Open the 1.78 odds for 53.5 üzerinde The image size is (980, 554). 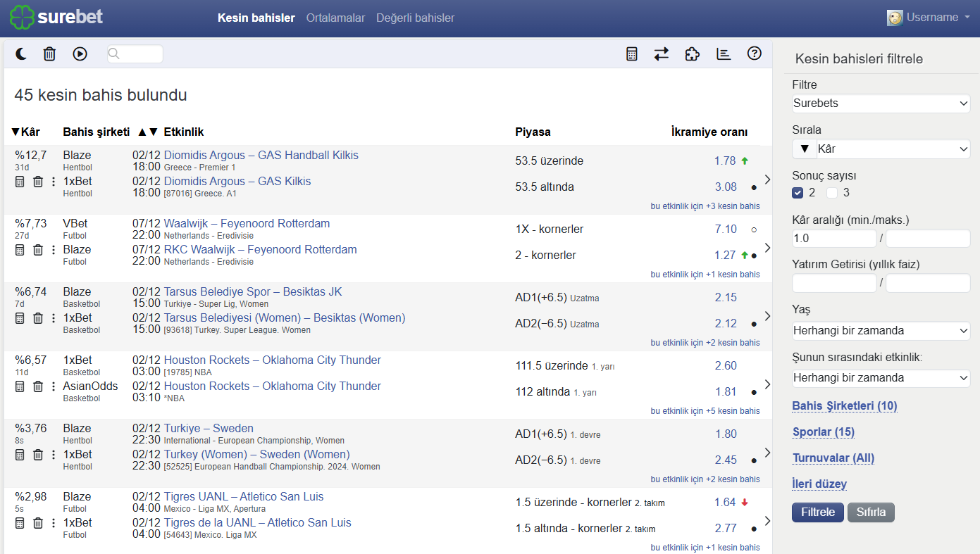click(x=725, y=161)
